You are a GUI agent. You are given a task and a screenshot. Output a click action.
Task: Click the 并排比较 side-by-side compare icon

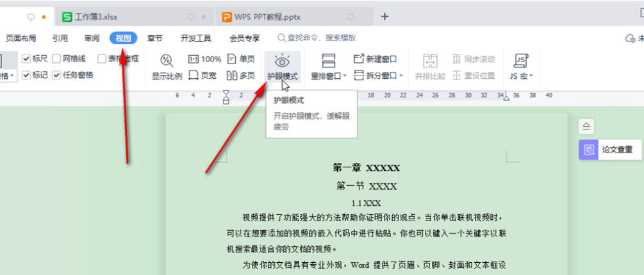tap(430, 62)
